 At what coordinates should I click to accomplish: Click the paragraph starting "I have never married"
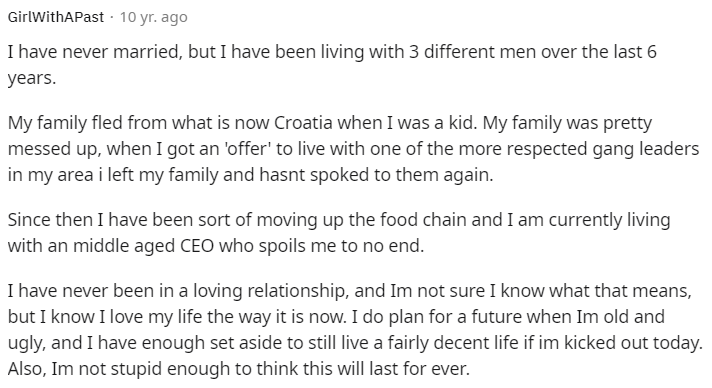pyautogui.click(x=332, y=65)
